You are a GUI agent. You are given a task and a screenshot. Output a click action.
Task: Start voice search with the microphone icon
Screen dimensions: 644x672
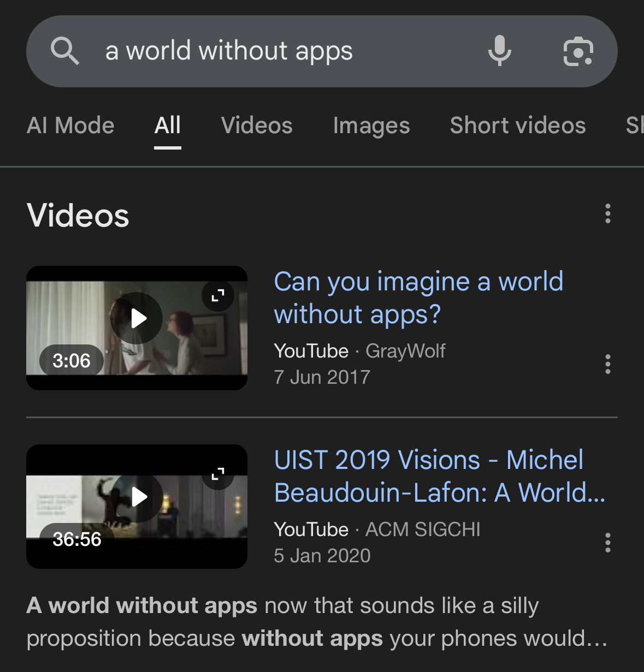point(499,51)
